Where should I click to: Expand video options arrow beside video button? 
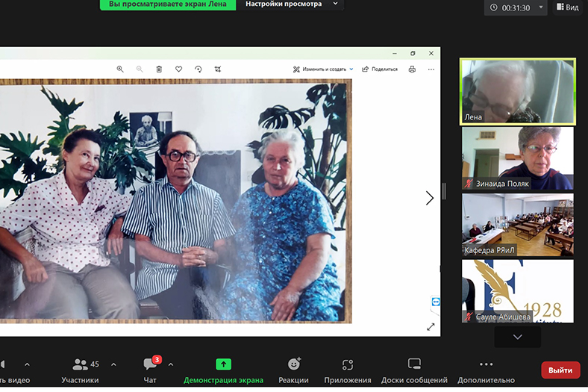[x=27, y=364]
